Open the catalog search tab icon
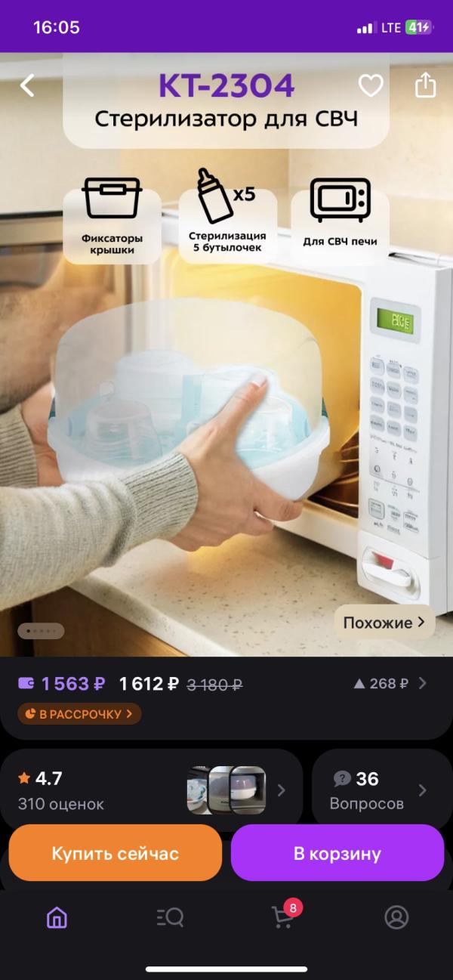Image resolution: width=453 pixels, height=980 pixels. click(x=170, y=917)
